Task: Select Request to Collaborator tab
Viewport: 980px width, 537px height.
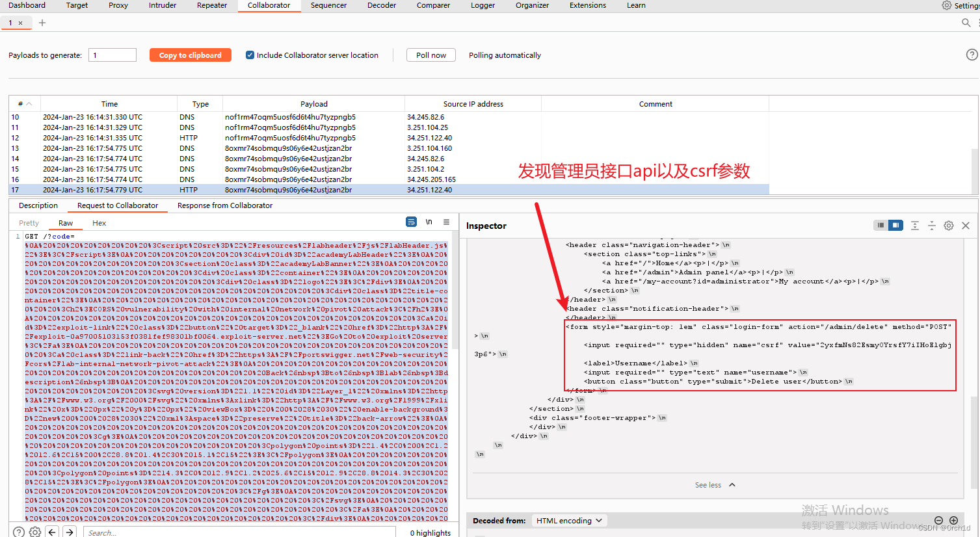Action: [118, 205]
